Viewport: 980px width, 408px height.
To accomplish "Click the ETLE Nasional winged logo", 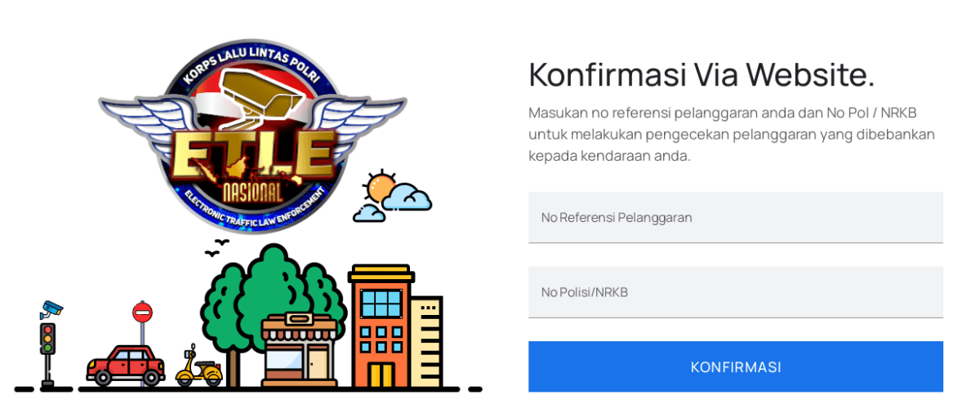I will point(252,136).
